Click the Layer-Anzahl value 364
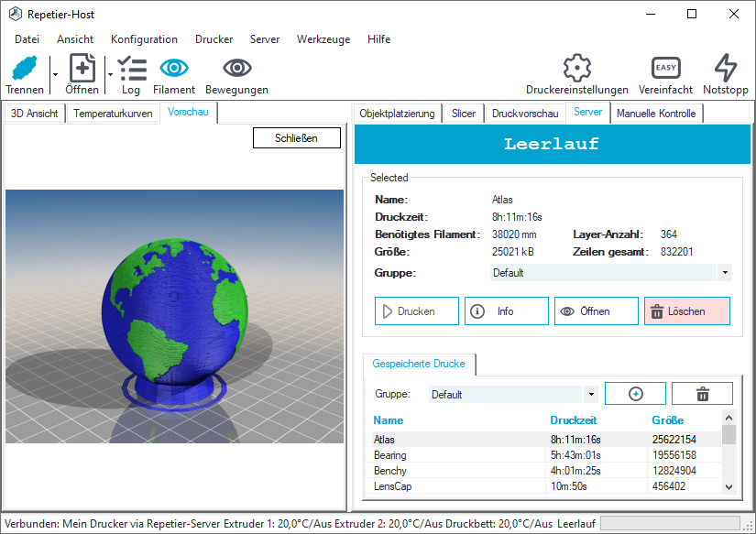 coord(669,234)
